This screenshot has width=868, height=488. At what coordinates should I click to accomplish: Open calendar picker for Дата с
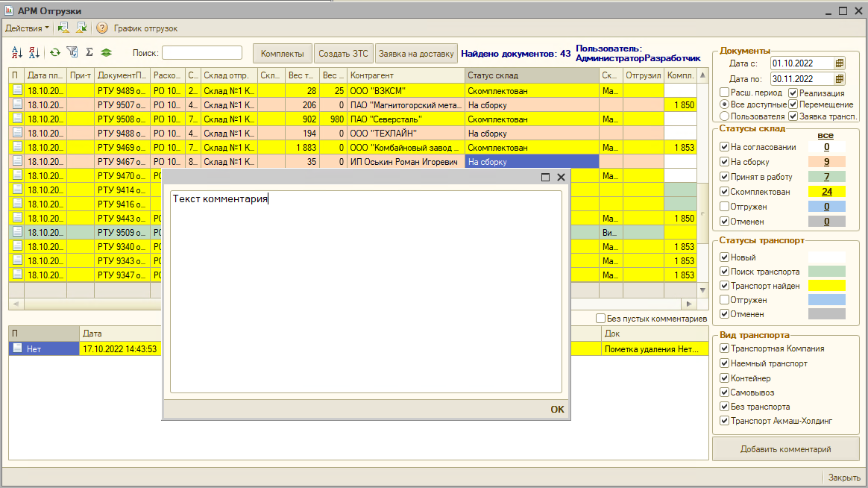pos(840,63)
